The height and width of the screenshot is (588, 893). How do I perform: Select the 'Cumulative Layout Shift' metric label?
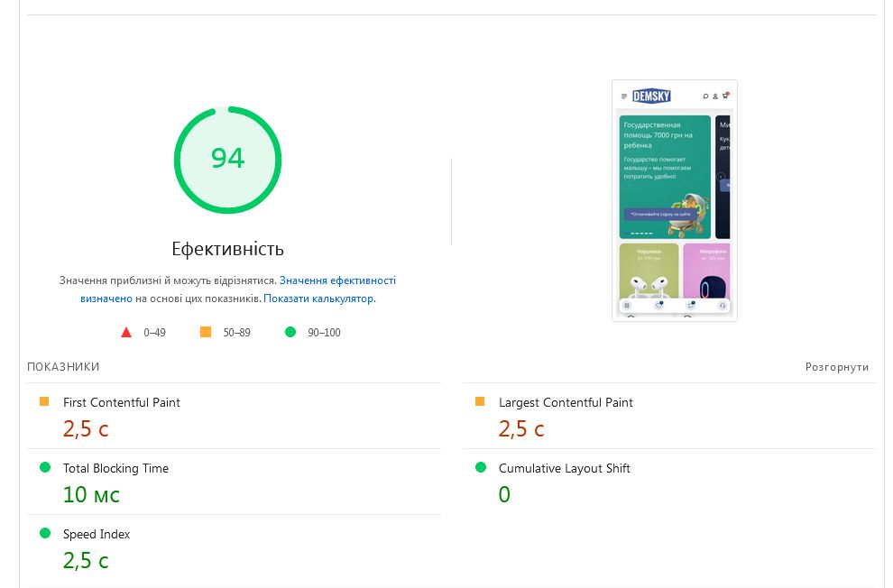565,468
